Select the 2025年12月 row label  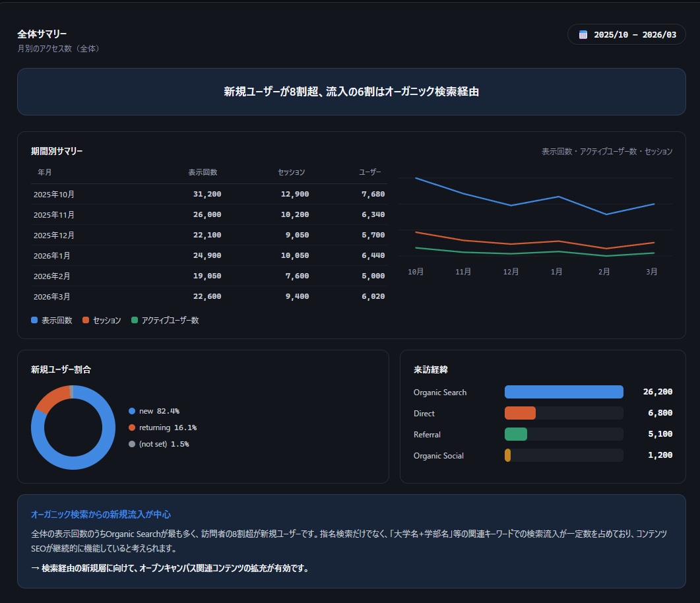coord(54,236)
